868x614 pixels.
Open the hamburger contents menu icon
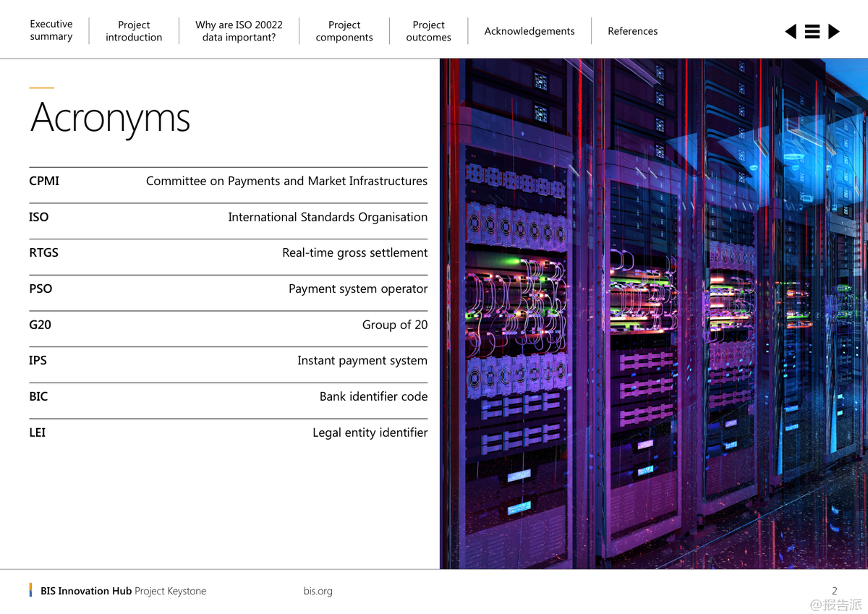point(812,31)
